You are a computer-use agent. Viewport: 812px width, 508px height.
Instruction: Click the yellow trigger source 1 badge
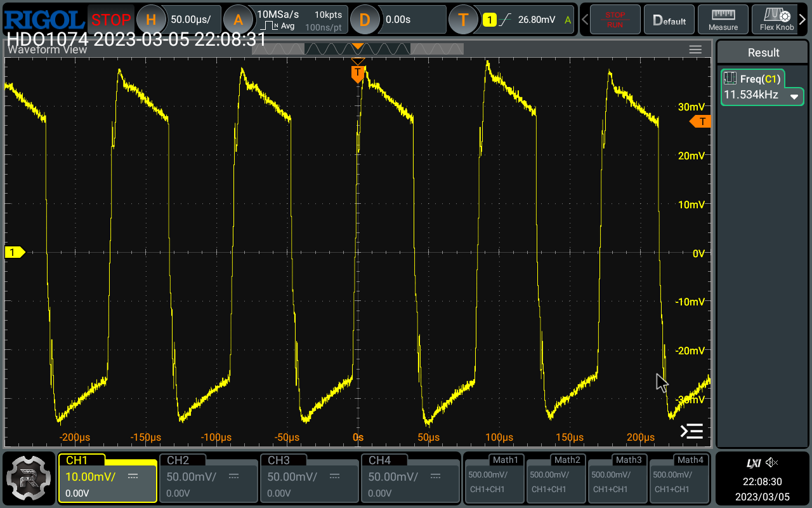[x=489, y=20]
